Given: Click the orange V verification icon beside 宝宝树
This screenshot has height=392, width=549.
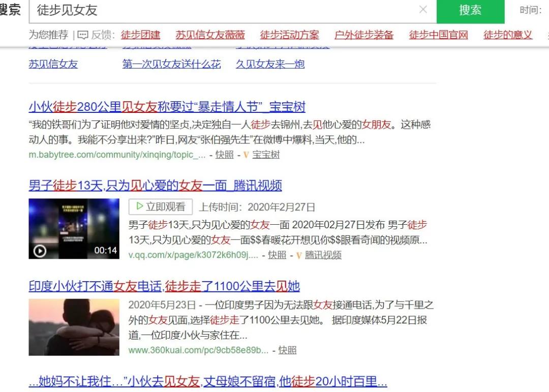Looking at the screenshot, I should 246,155.
